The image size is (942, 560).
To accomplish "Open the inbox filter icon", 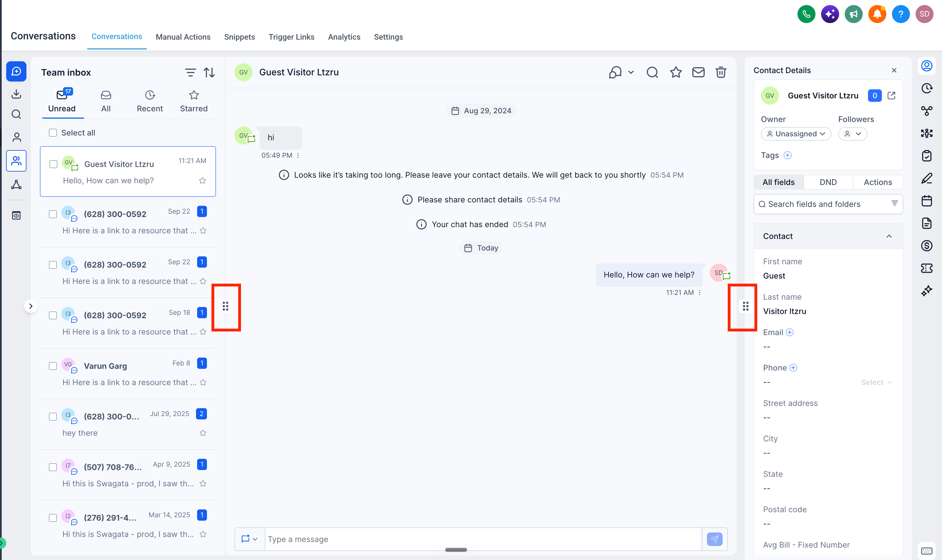I will point(191,72).
